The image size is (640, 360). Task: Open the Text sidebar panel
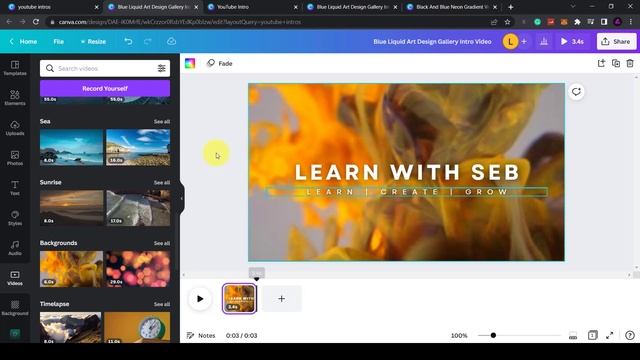coord(15,188)
